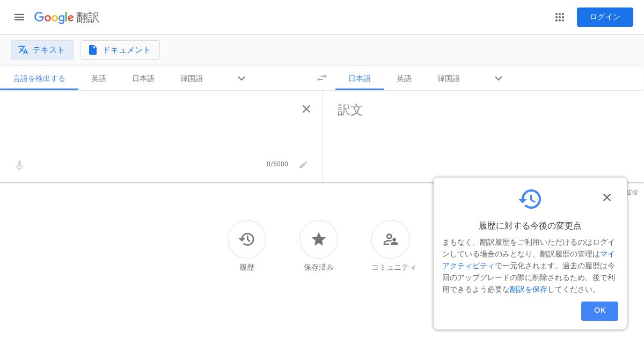The height and width of the screenshot is (338, 644).
Task: Click the 訳文 output area
Action: tap(483, 136)
